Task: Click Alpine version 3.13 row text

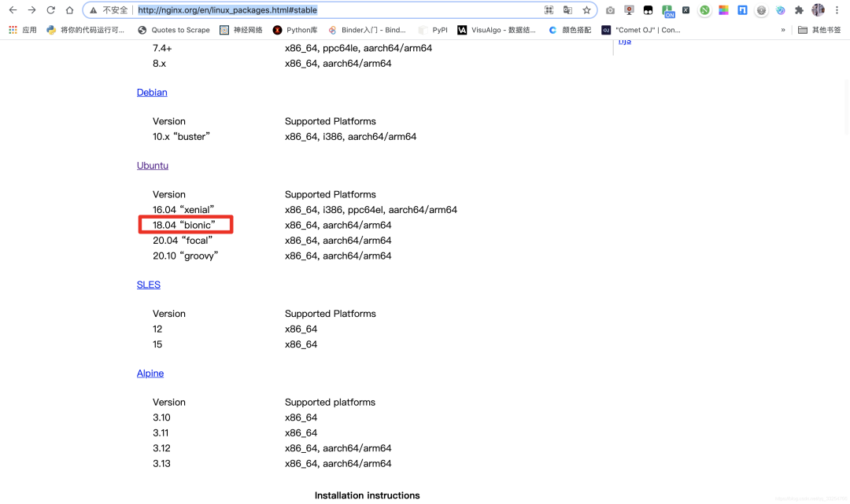Action: pos(161,463)
